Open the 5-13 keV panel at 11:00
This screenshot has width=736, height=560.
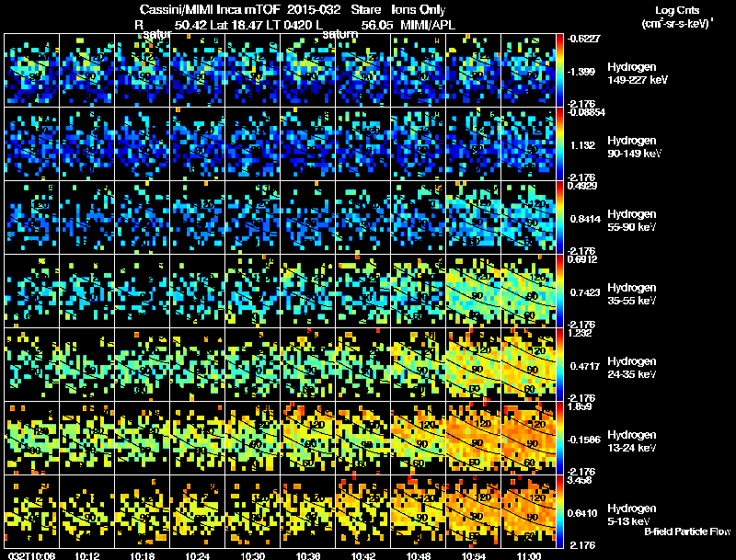click(528, 511)
